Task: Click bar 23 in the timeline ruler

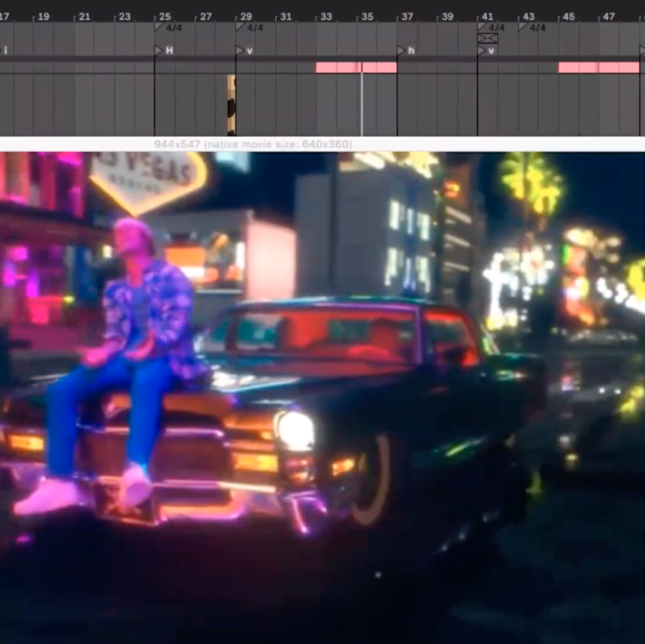Action: 124,16
